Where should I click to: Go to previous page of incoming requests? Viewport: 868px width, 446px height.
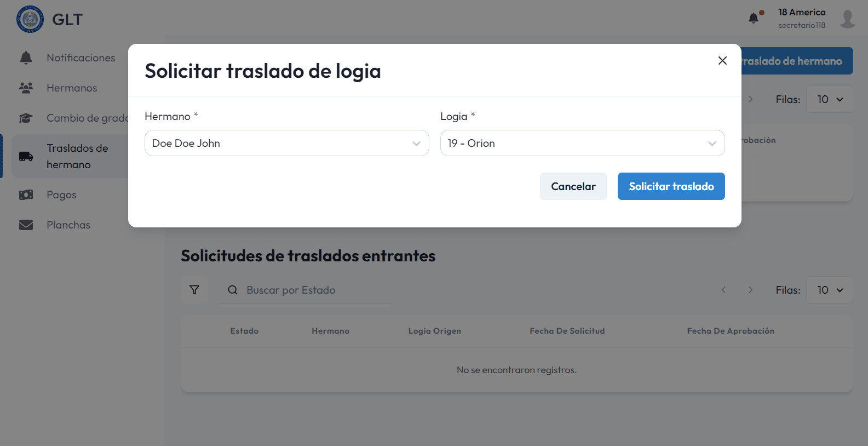(x=723, y=290)
